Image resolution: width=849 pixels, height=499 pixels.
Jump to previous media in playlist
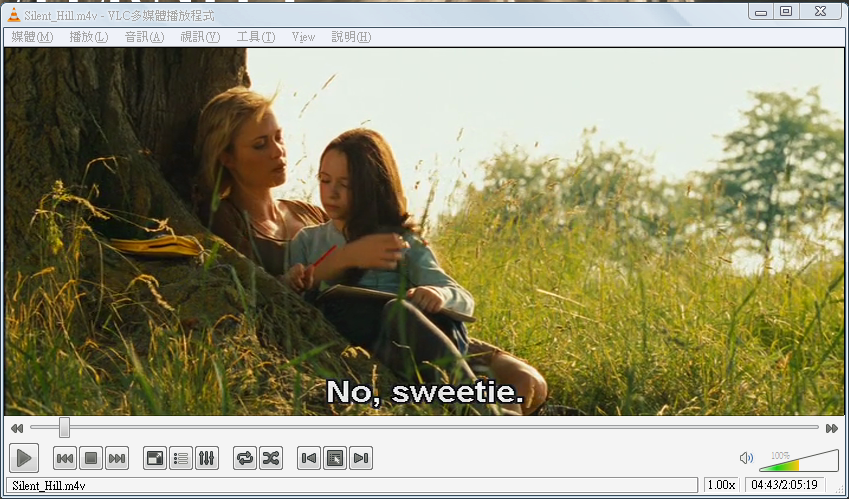(65, 458)
